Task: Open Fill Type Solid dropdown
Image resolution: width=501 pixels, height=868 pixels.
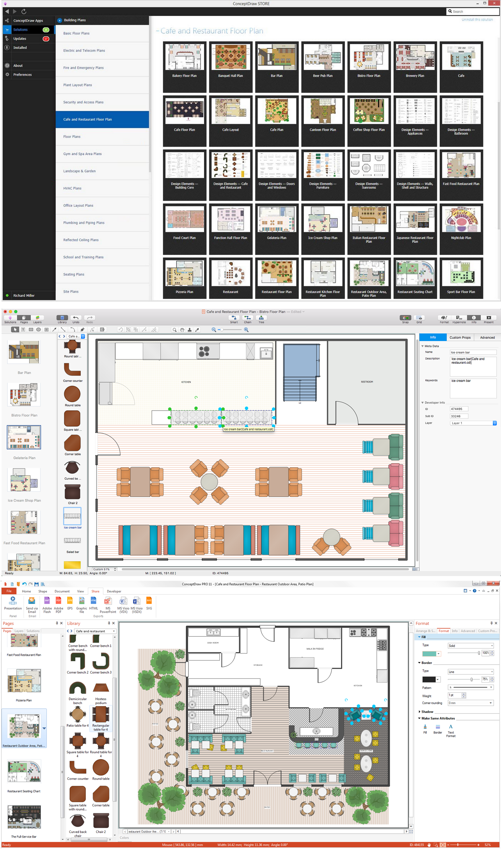Action: [x=471, y=646]
